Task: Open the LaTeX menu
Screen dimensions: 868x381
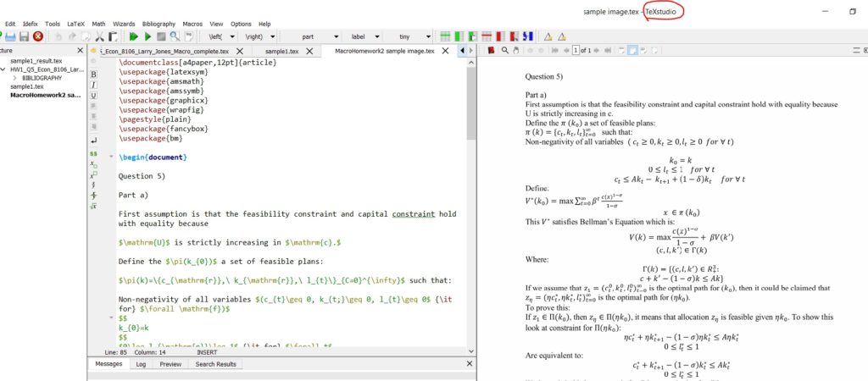Action: click(75, 24)
